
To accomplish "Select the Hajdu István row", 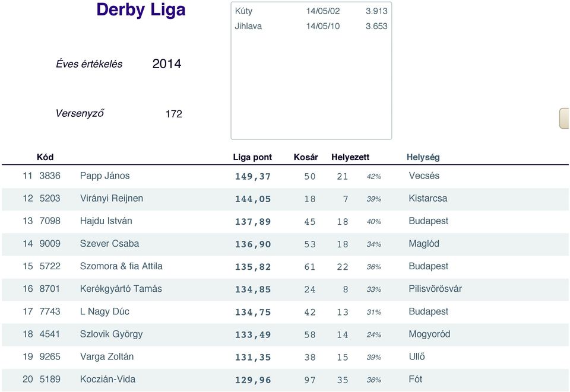I will [285, 221].
